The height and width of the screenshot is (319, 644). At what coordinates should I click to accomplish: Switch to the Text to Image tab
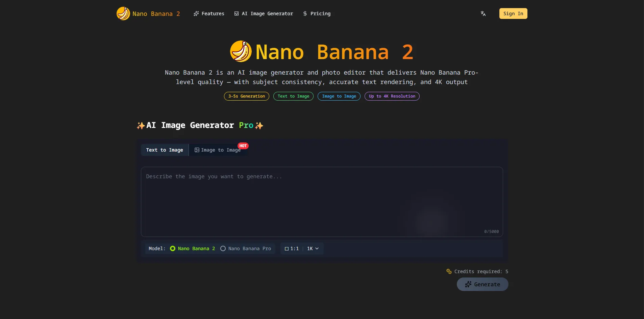pos(165,150)
